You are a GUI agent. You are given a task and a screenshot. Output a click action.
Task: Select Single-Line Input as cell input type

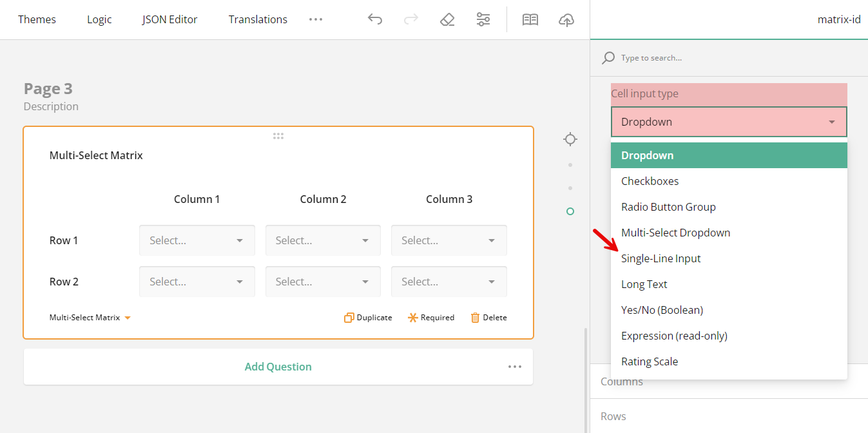661,258
